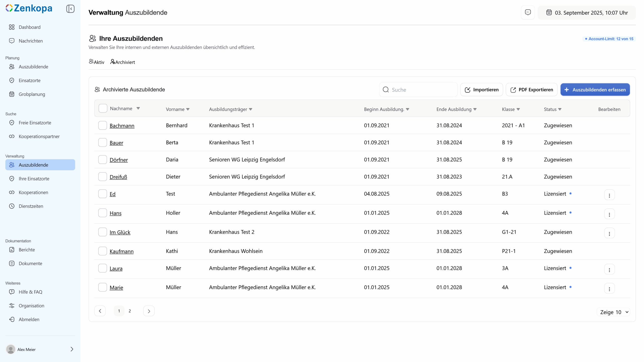The image size is (644, 362).
Task: Toggle the select-all header checkbox
Action: (103, 108)
